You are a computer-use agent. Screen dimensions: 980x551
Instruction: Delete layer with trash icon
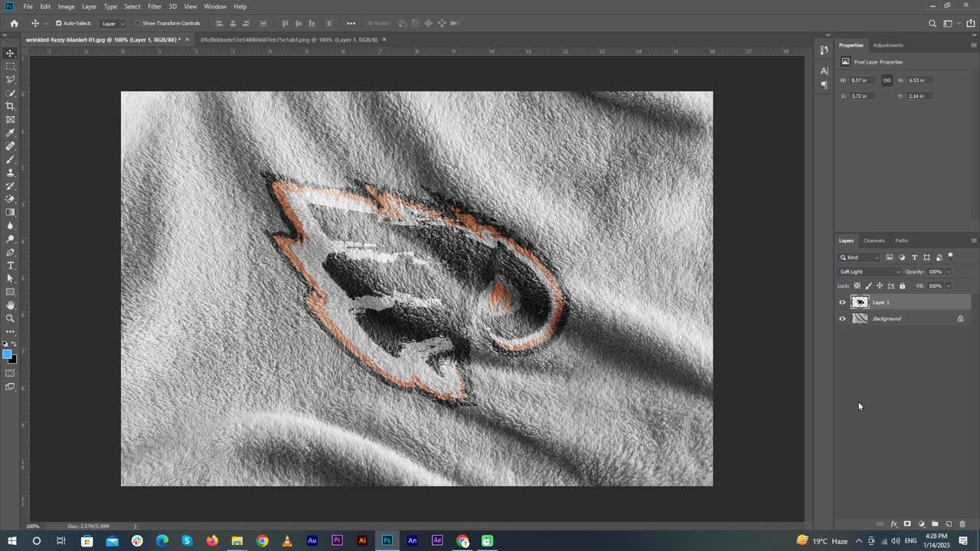click(x=962, y=524)
